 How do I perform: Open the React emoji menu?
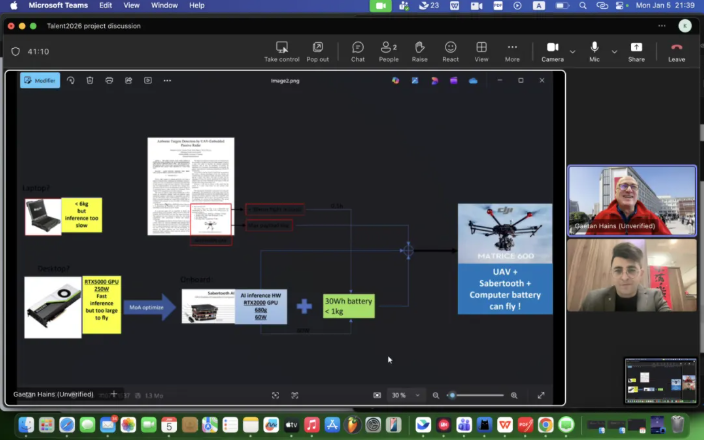[451, 51]
